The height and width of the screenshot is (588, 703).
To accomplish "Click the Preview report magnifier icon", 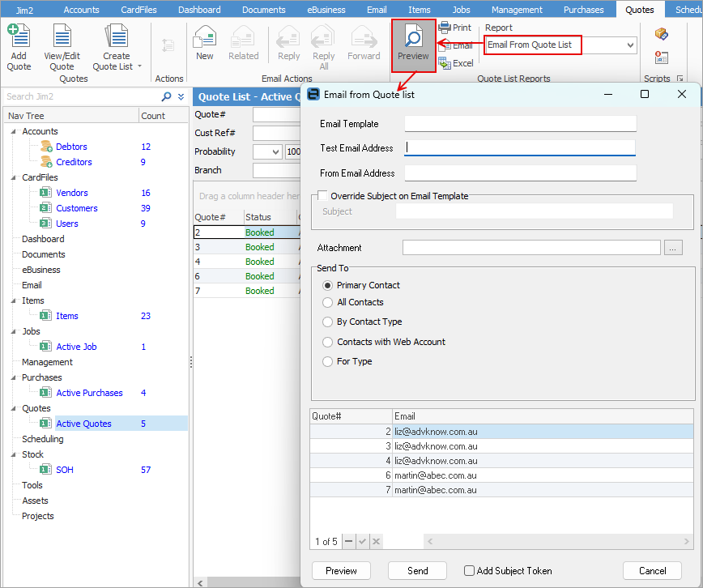I will (x=413, y=37).
